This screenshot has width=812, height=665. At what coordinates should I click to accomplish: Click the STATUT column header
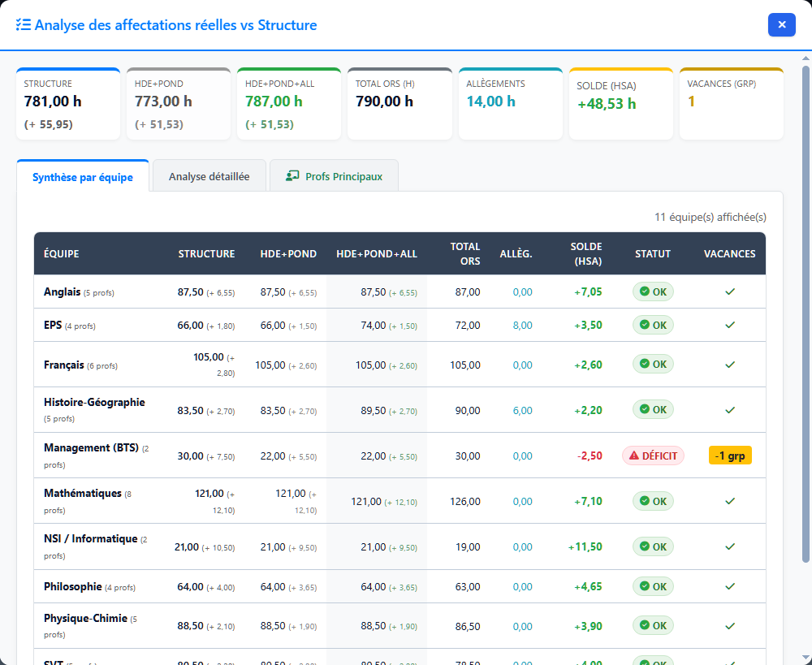653,254
